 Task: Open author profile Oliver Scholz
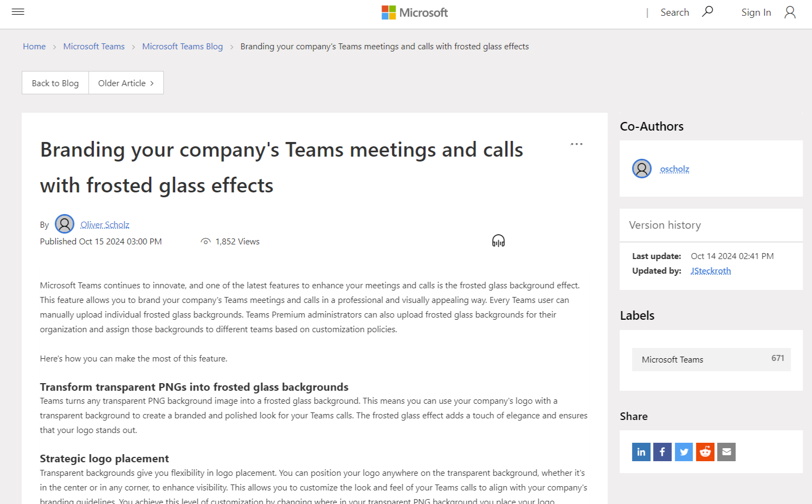[105, 224]
